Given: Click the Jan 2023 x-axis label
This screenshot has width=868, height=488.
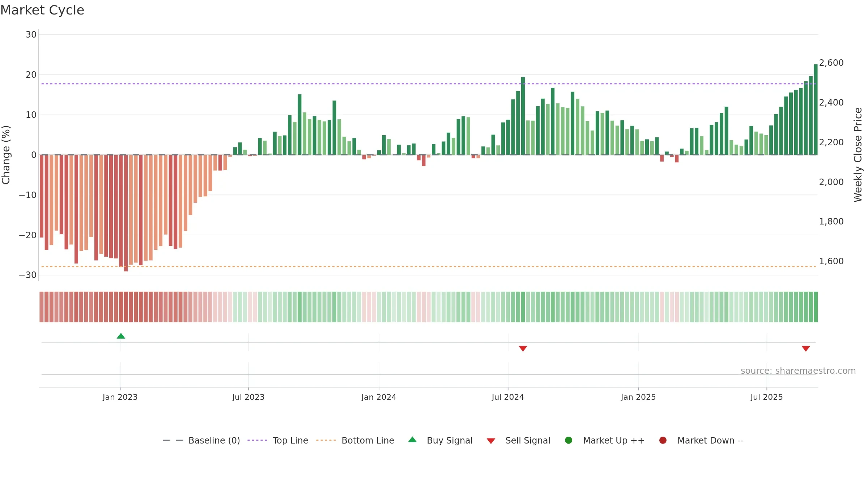Looking at the screenshot, I should tap(120, 397).
